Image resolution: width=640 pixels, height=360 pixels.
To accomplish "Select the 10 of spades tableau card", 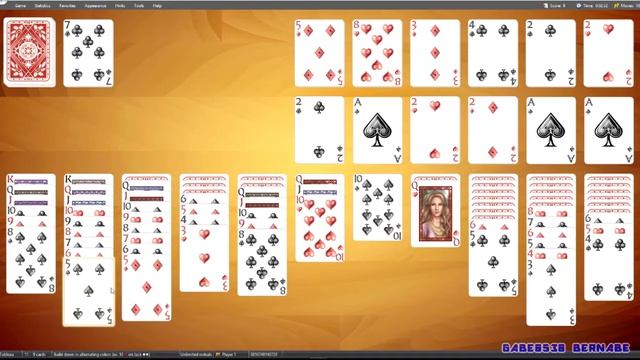I will tap(378, 207).
